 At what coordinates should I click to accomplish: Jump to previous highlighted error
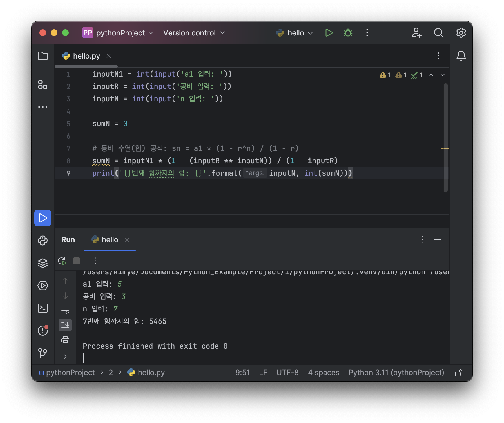tap(431, 75)
